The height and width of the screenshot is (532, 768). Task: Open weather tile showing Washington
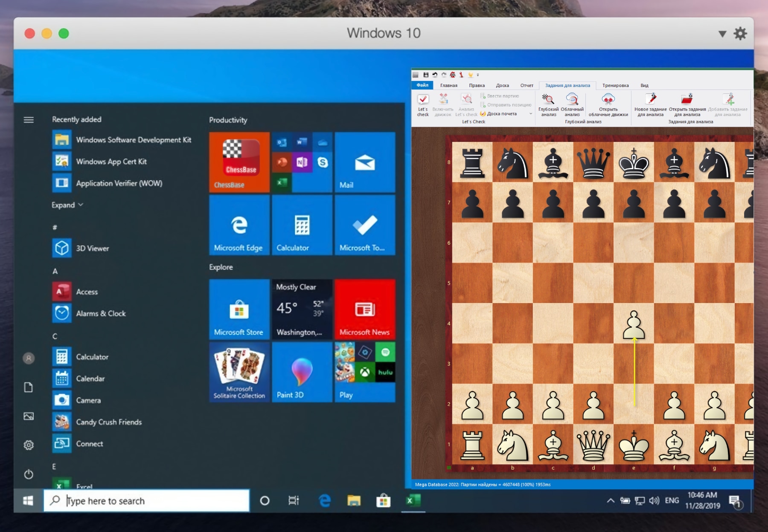(302, 309)
